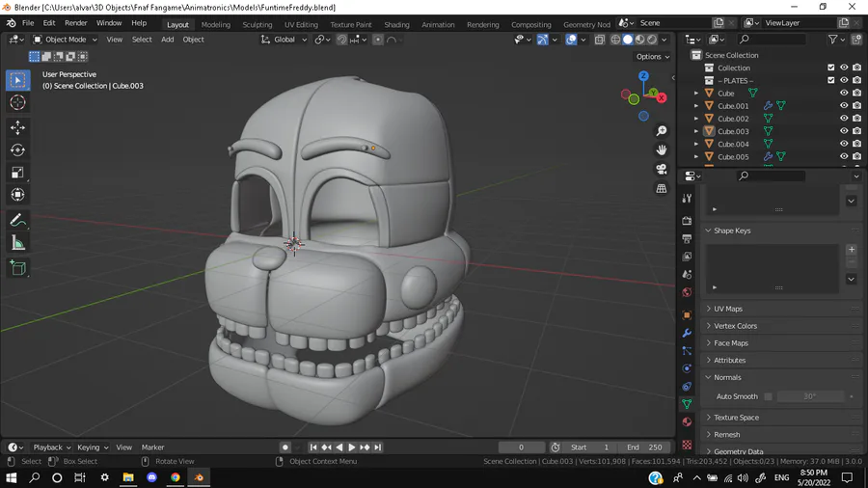Open the Modifier properties wrench tab
The height and width of the screenshot is (488, 868).
687,333
